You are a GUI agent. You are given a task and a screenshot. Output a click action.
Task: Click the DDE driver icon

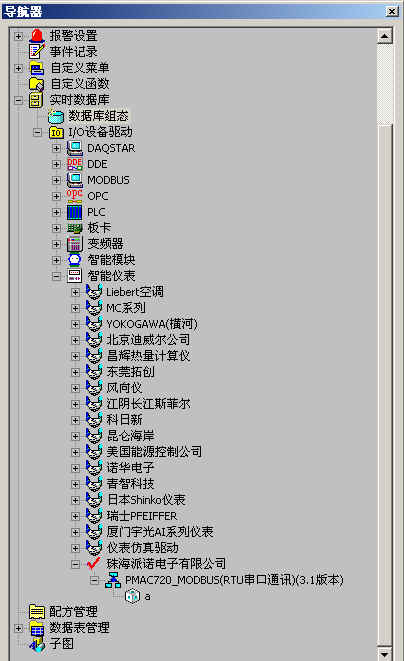tap(75, 164)
